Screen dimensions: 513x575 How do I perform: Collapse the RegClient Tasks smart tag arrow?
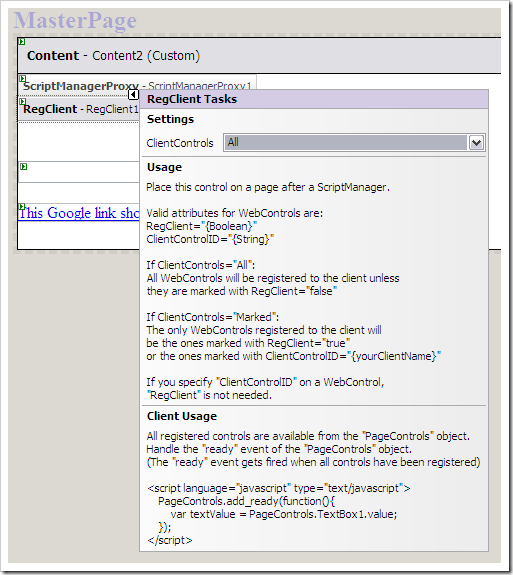coord(133,95)
